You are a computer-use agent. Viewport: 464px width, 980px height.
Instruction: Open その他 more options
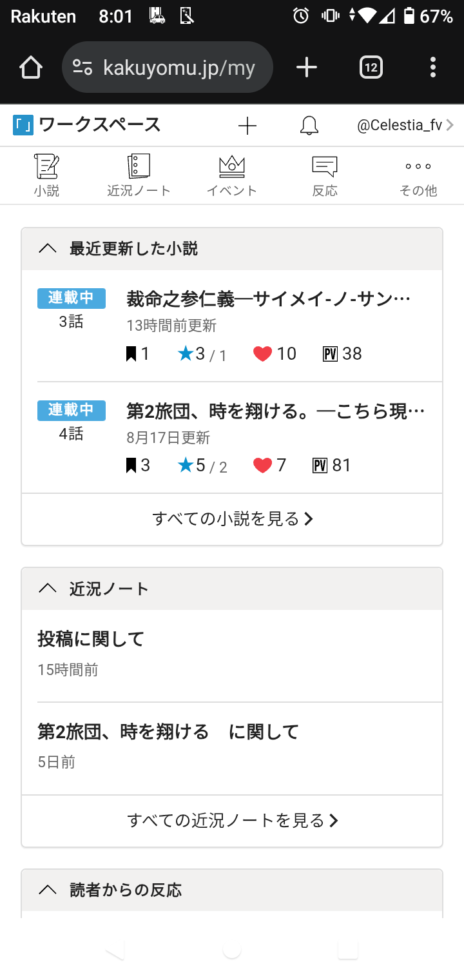click(418, 175)
